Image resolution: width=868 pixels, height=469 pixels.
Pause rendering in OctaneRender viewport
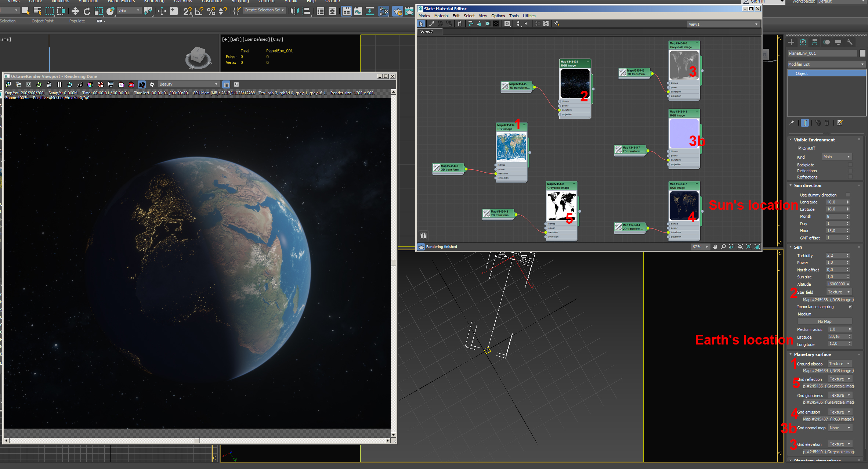pos(59,84)
